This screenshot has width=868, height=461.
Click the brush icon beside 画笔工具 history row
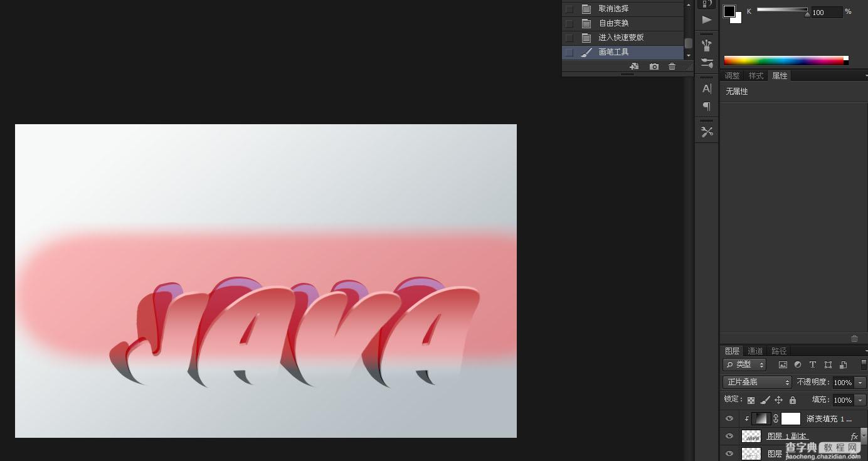(586, 52)
